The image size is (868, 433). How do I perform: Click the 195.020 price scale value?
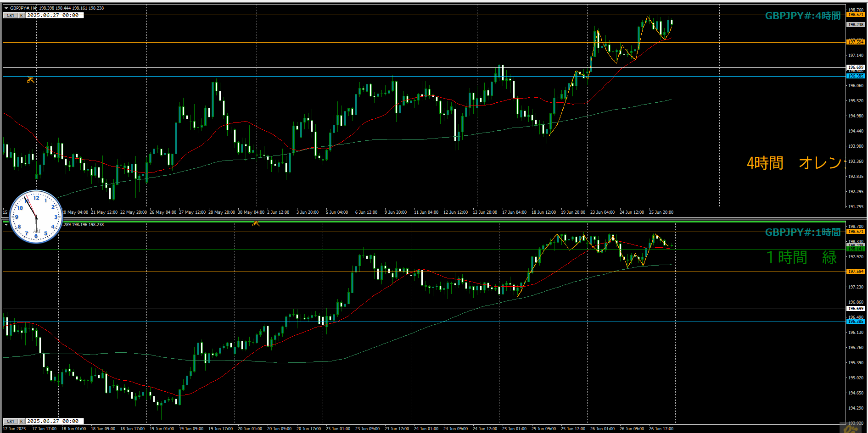point(856,377)
